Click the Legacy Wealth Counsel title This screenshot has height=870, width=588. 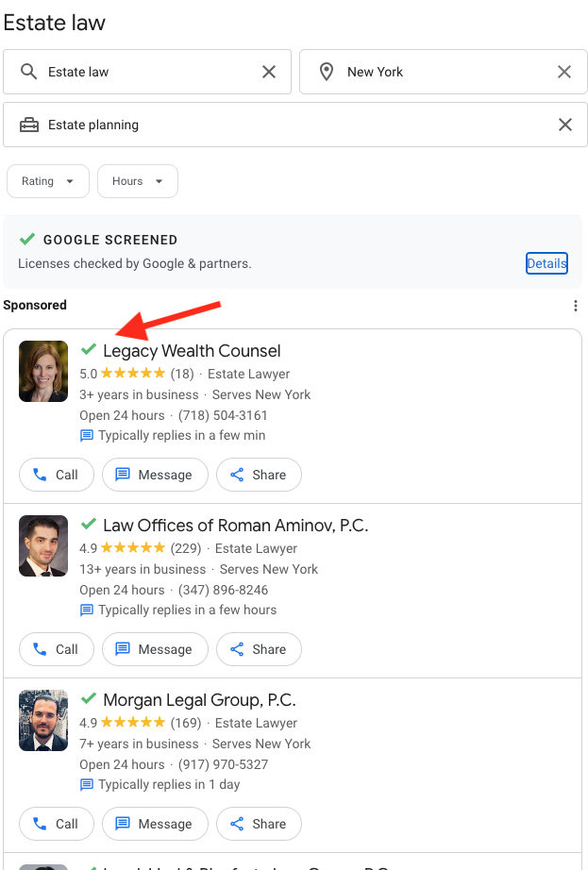pos(192,351)
